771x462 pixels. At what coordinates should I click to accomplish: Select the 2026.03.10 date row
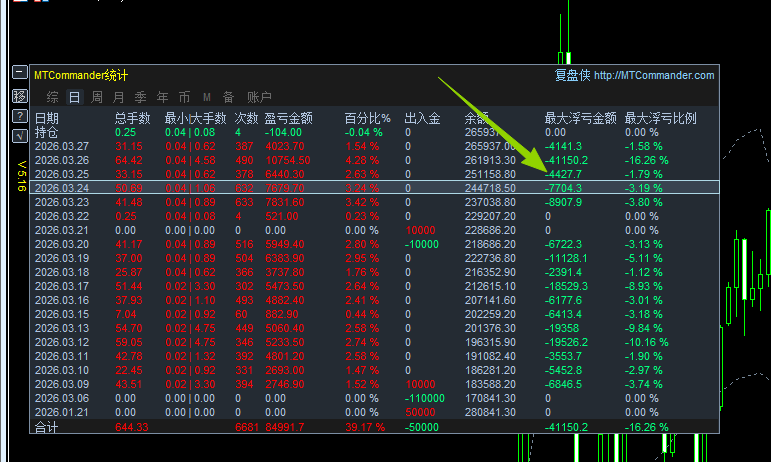[x=374, y=370]
